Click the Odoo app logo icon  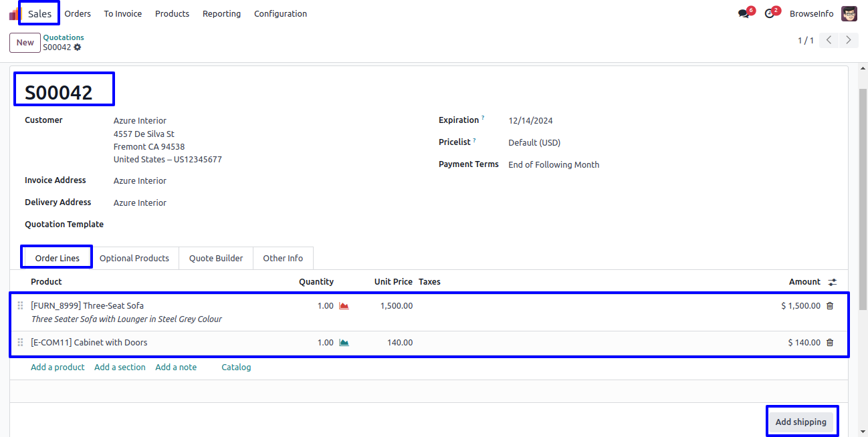point(13,13)
